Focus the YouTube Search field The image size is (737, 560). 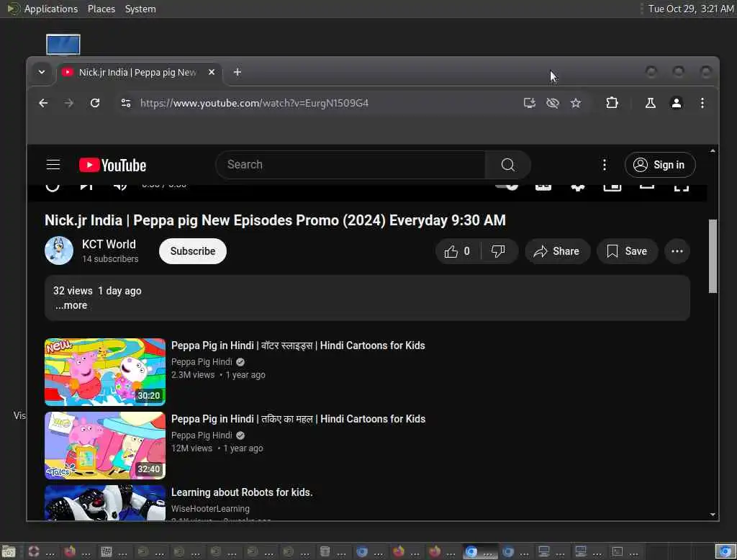351,165
